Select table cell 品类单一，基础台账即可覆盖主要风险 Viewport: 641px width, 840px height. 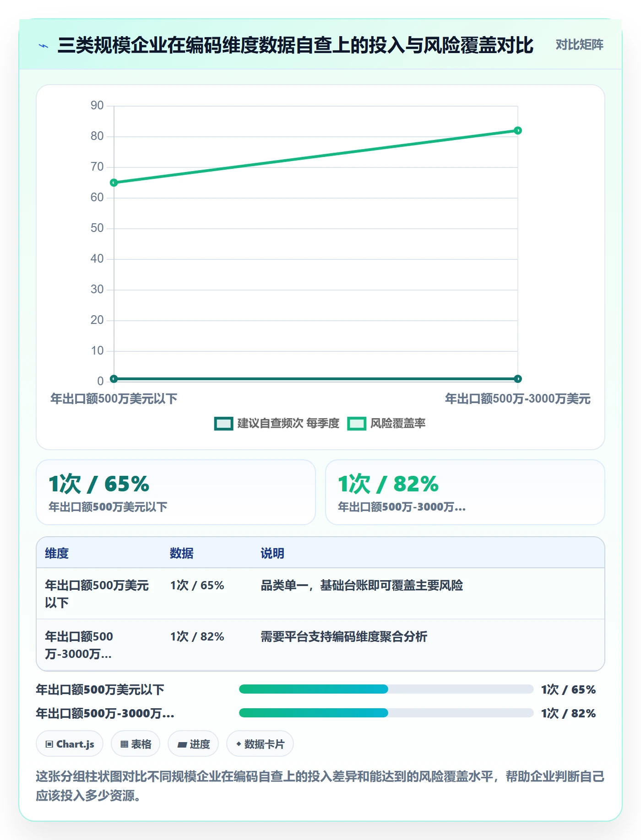click(362, 586)
